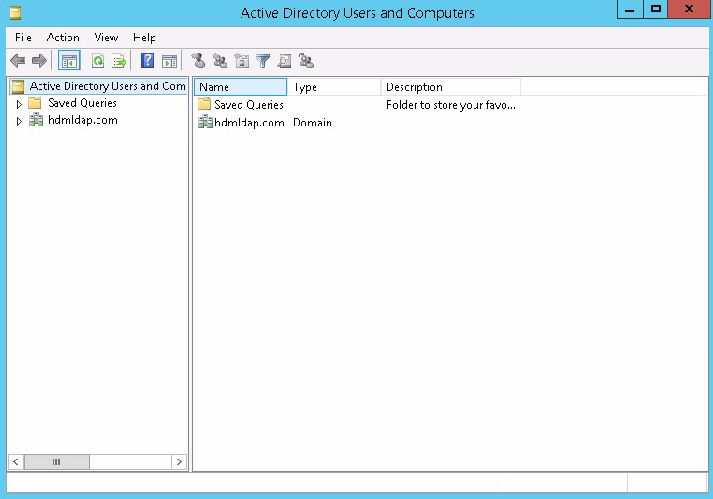This screenshot has height=499, width=713.
Task: Add selected objects to a group icon
Action: pos(306,60)
